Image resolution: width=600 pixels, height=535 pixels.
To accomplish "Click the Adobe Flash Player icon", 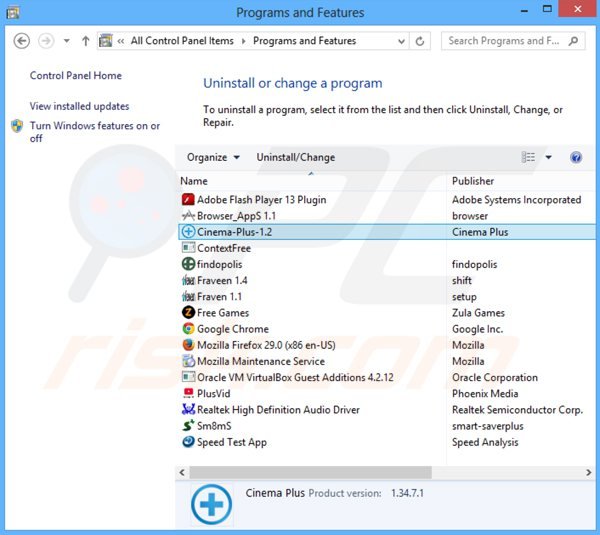I will pyautogui.click(x=188, y=199).
